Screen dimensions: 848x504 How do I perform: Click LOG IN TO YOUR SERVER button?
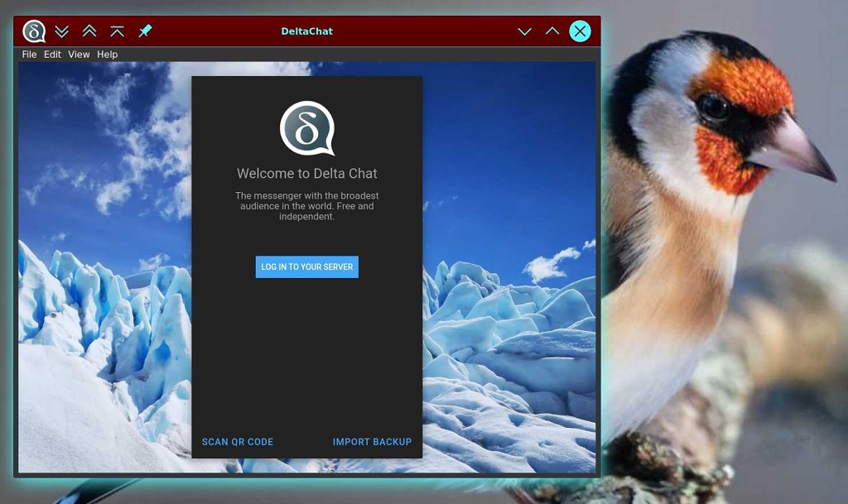coord(306,266)
